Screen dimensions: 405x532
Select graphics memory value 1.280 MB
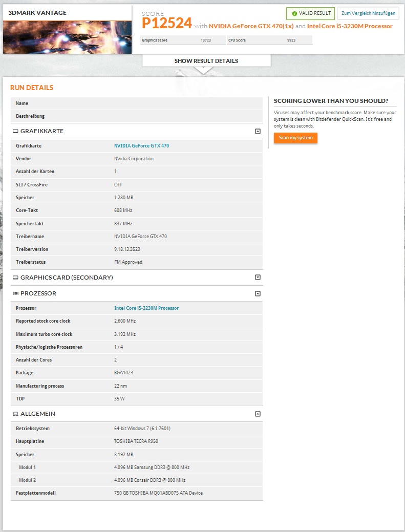(x=123, y=198)
